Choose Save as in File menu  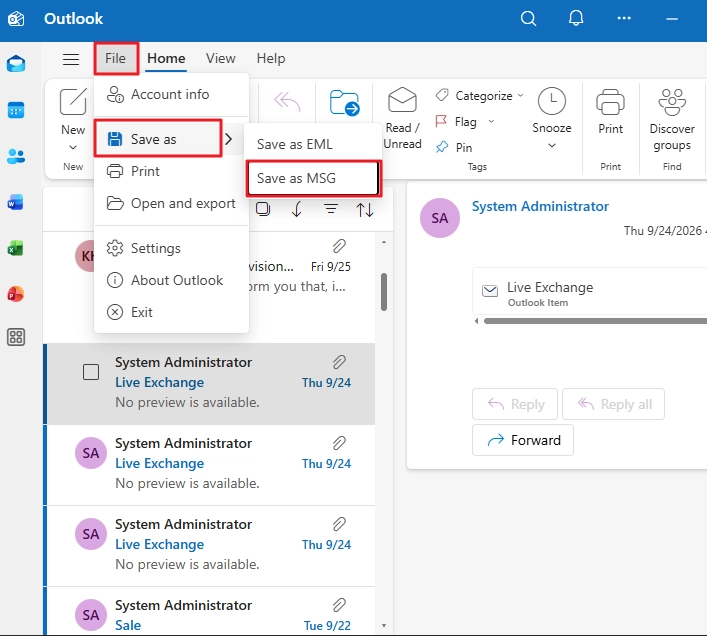tap(158, 138)
